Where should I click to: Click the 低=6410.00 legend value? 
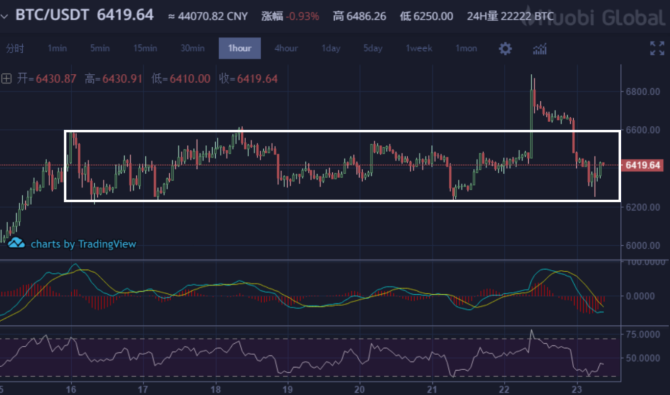click(181, 79)
